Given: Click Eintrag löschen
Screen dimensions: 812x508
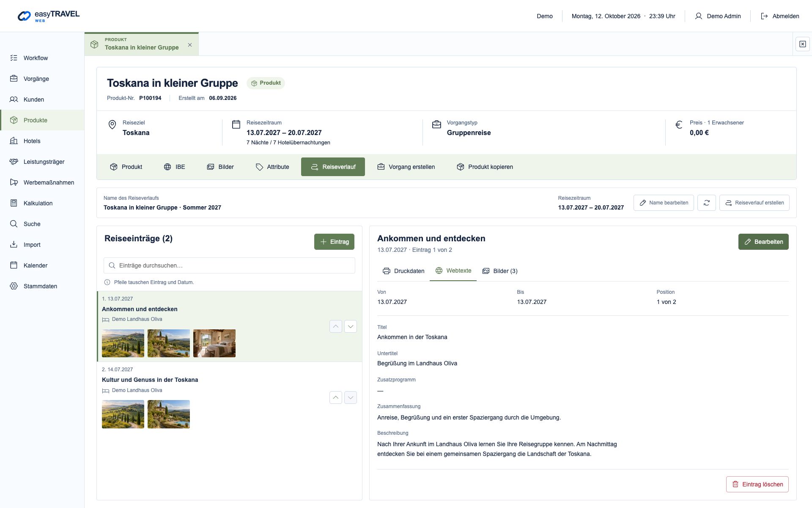Looking at the screenshot, I should tap(757, 484).
